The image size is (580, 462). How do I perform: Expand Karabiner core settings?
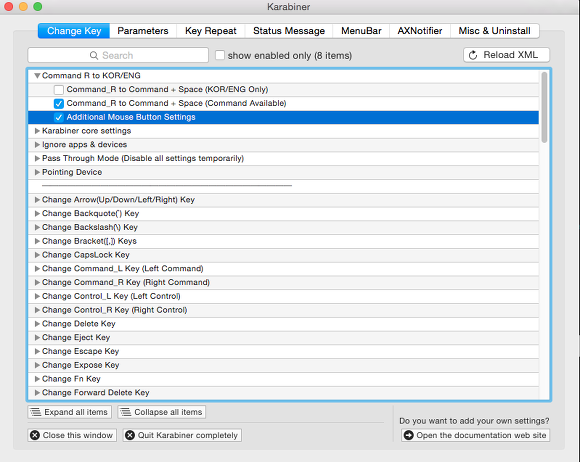pos(37,131)
